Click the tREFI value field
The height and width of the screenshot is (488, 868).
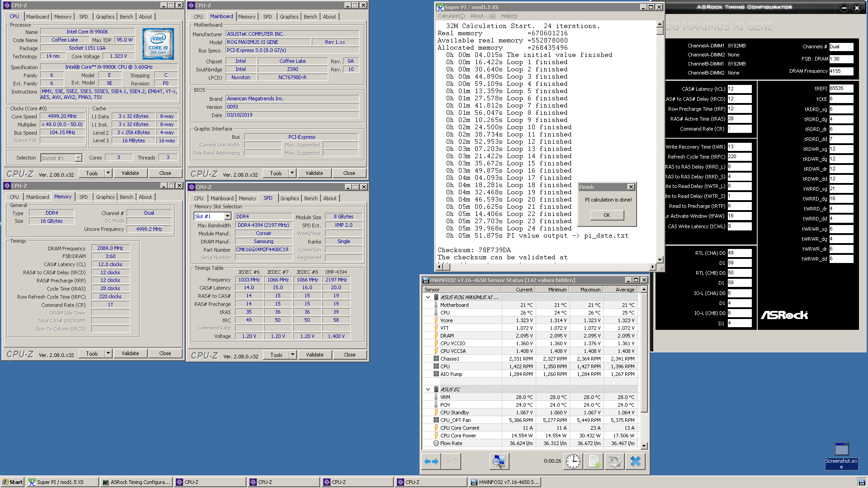841,89
